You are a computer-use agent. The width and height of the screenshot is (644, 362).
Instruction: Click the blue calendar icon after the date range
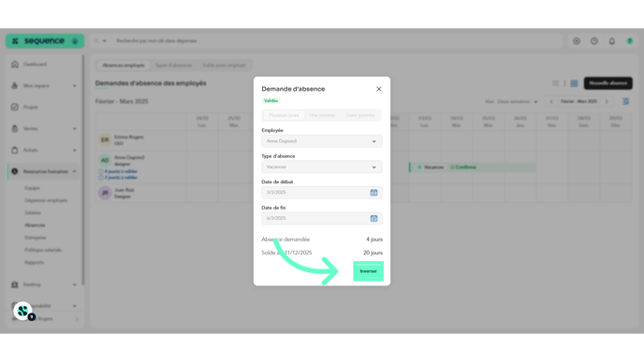tap(625, 101)
